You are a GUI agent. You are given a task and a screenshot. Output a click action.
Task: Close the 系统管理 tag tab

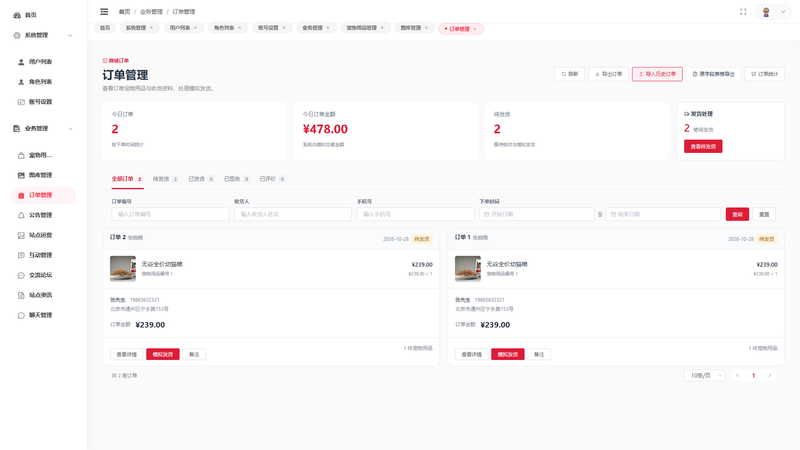point(151,28)
